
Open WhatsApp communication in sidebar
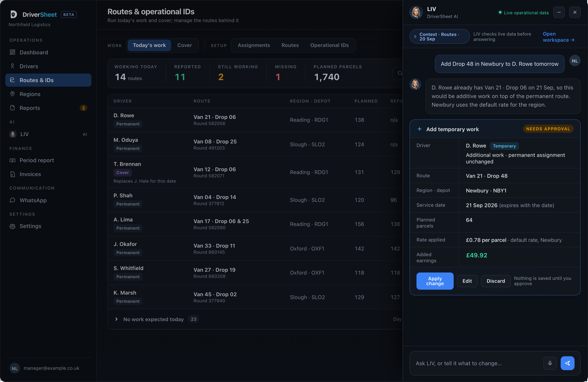pyautogui.click(x=48, y=200)
